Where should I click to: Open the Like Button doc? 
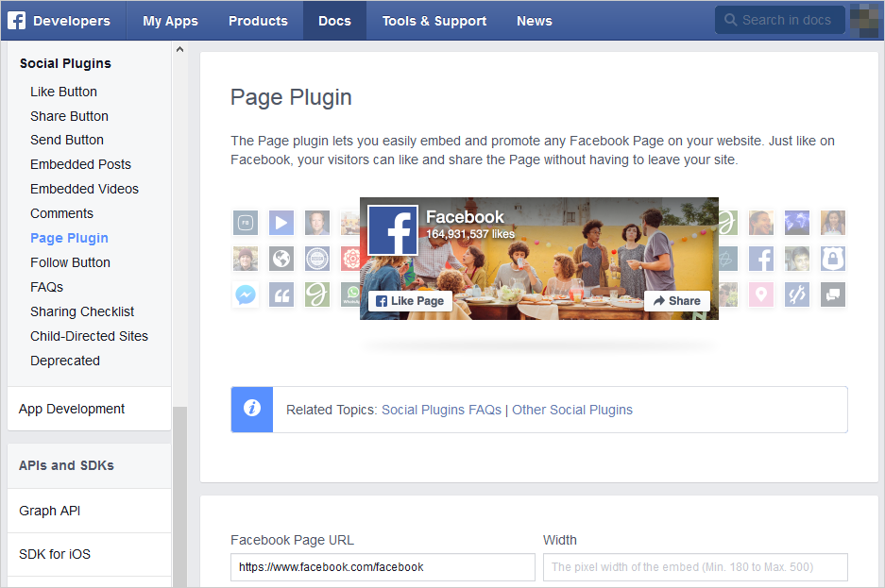(64, 92)
